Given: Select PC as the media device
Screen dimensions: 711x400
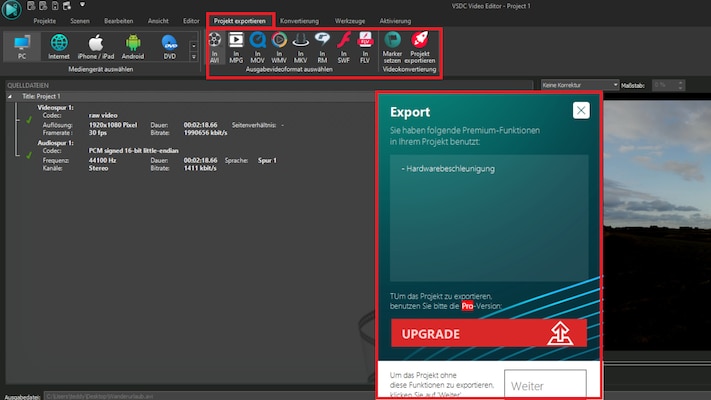Looking at the screenshot, I should [x=23, y=47].
